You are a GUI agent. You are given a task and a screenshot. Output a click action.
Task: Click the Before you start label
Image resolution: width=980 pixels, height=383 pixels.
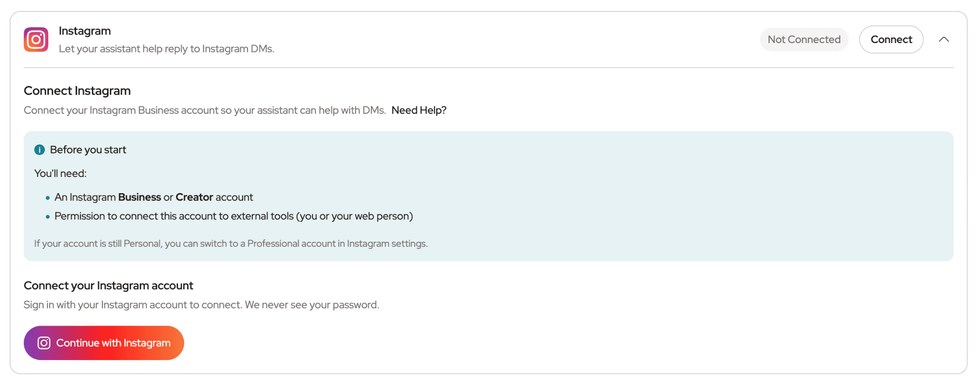pyautogui.click(x=88, y=150)
